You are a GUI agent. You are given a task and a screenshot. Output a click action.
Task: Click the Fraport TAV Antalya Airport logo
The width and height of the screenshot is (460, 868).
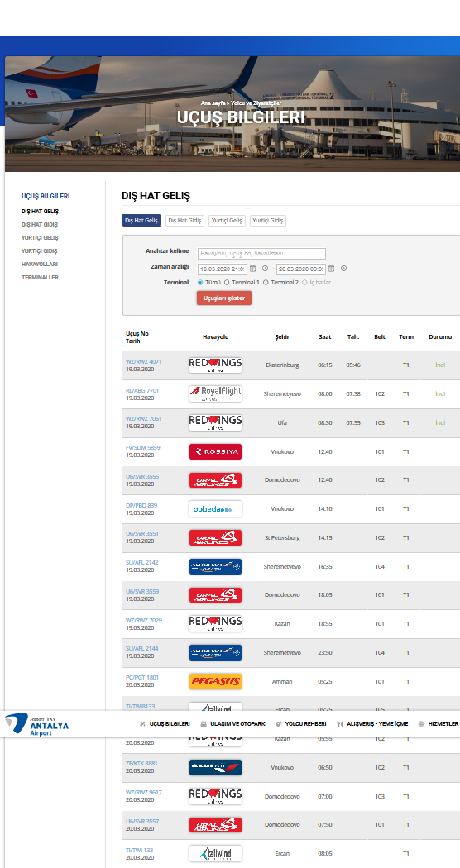tap(37, 724)
